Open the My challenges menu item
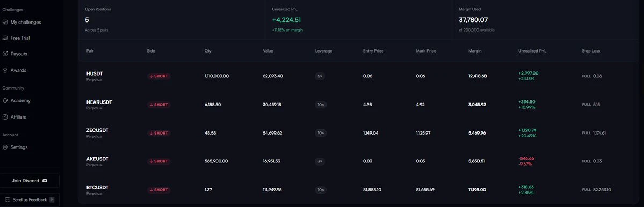Screen dimensions: 644x207 coord(25,22)
